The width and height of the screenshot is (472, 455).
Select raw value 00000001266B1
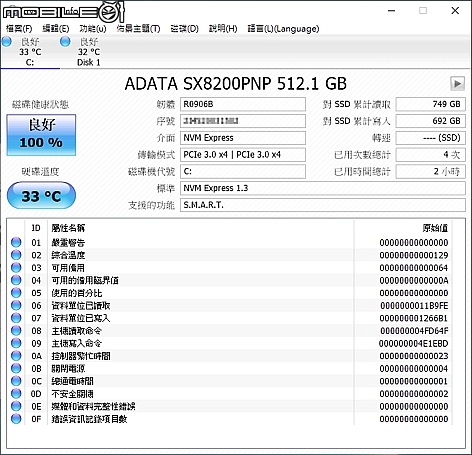coord(414,318)
